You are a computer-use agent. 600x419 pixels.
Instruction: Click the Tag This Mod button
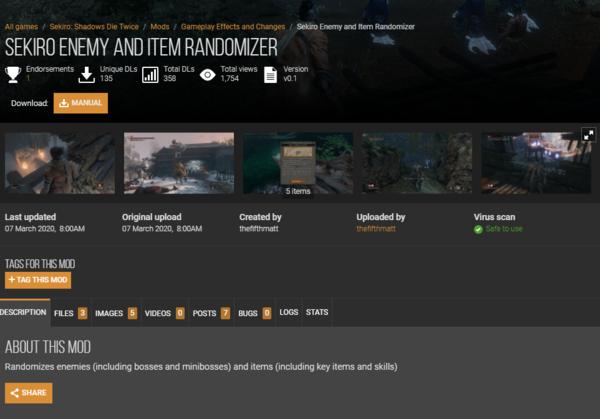(38, 280)
